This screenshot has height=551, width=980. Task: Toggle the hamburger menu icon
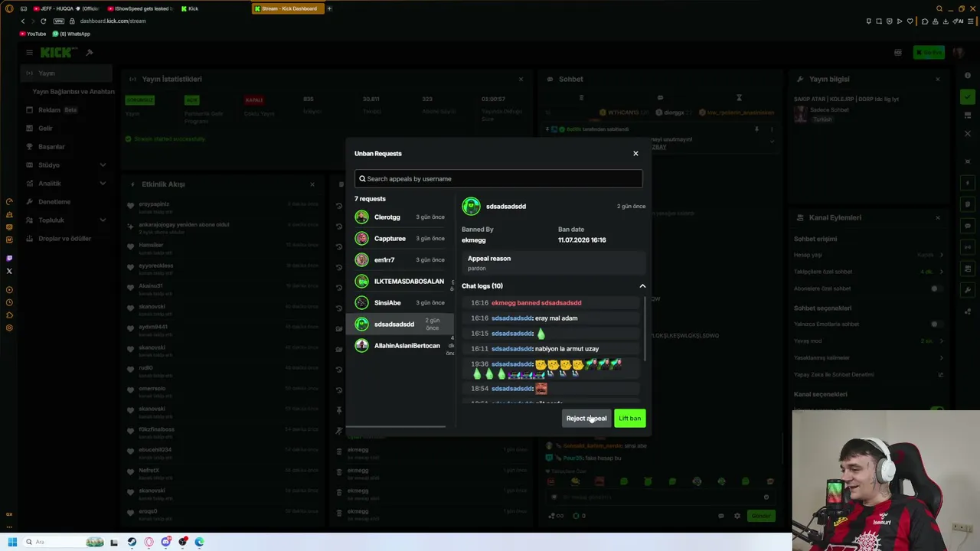29,53
